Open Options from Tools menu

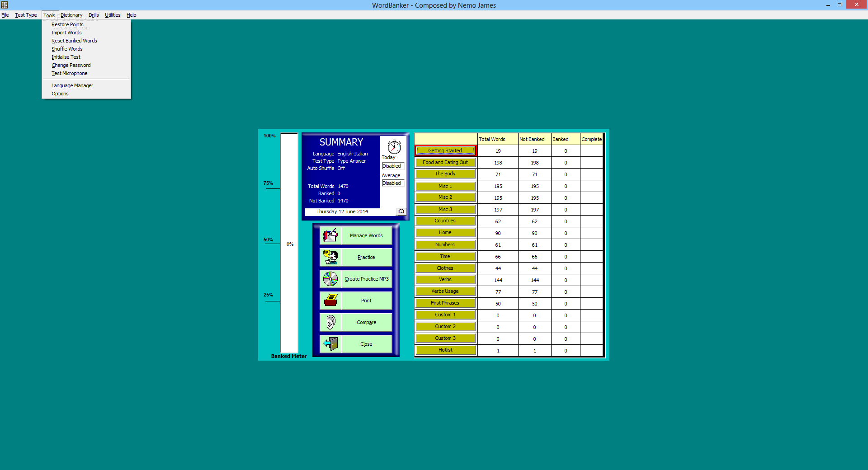(86, 94)
